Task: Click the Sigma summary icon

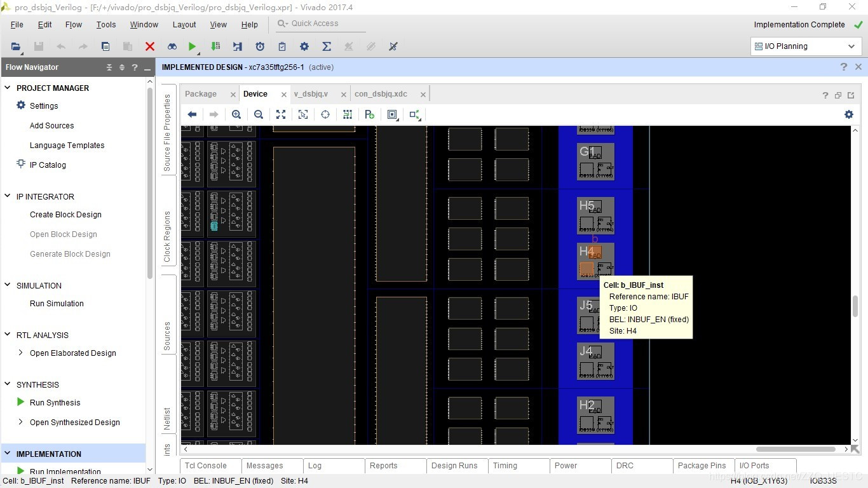Action: [327, 46]
